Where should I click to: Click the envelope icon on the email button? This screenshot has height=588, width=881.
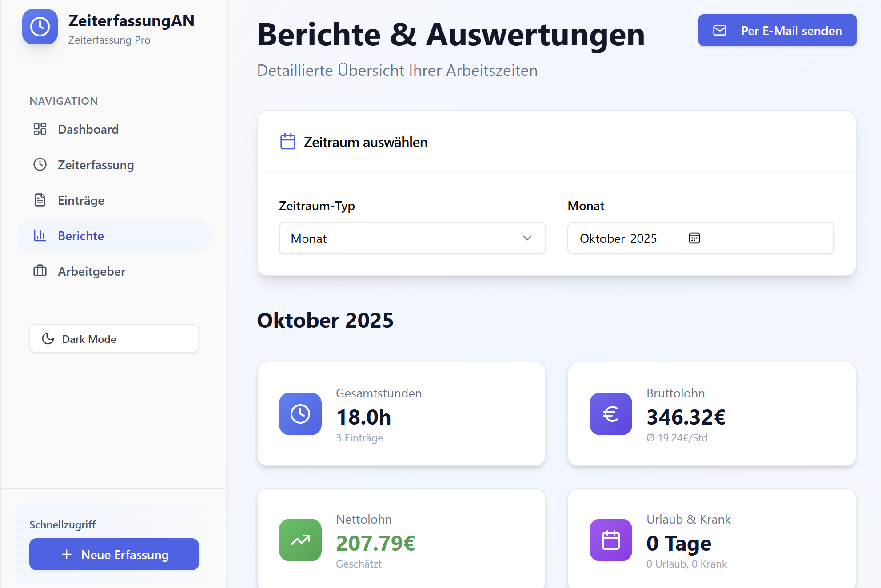point(720,30)
